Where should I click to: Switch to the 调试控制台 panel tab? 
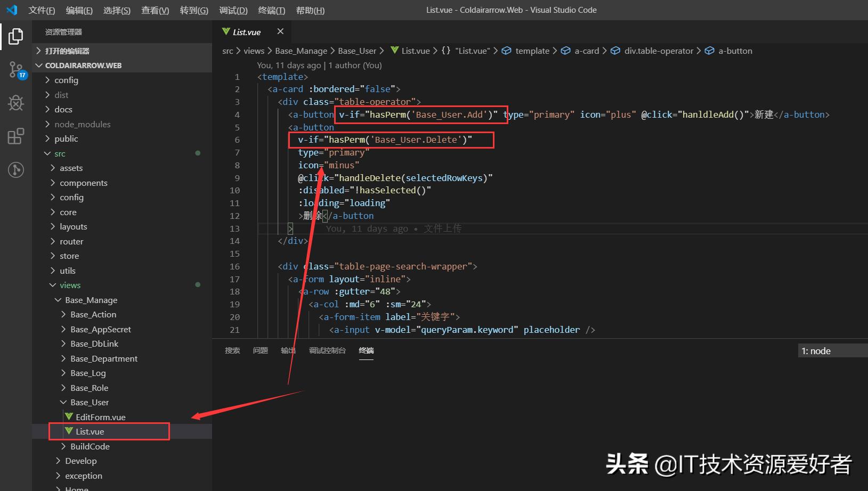[x=327, y=350]
